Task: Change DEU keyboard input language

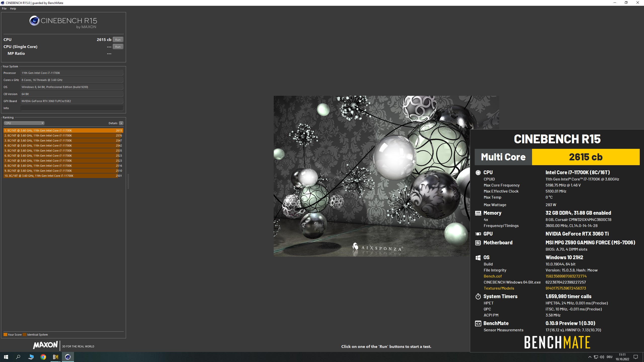Action: pos(609,357)
